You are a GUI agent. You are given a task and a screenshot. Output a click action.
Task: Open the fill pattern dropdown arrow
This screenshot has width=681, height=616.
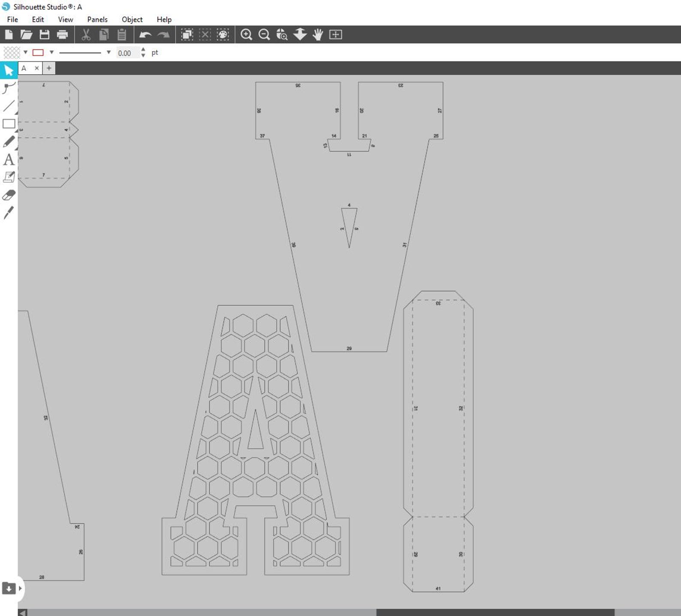pyautogui.click(x=26, y=52)
